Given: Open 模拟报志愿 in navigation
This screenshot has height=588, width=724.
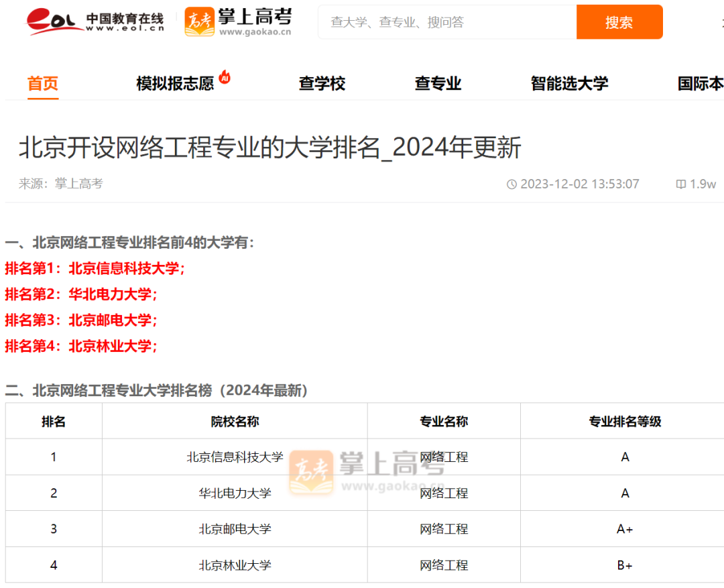Looking at the screenshot, I should (175, 84).
